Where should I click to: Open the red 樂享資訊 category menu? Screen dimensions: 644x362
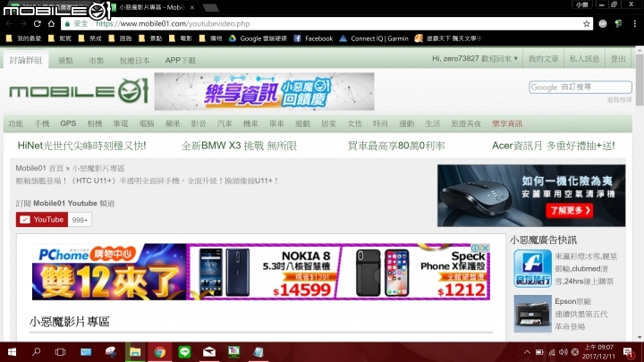click(x=507, y=123)
